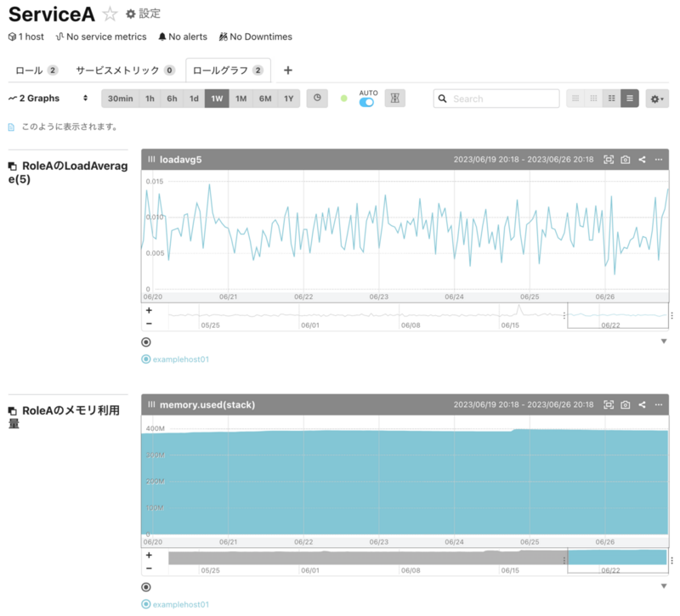The image size is (680, 616).
Task: Toggle examplehost01 legend under memory.used
Action: (175, 604)
